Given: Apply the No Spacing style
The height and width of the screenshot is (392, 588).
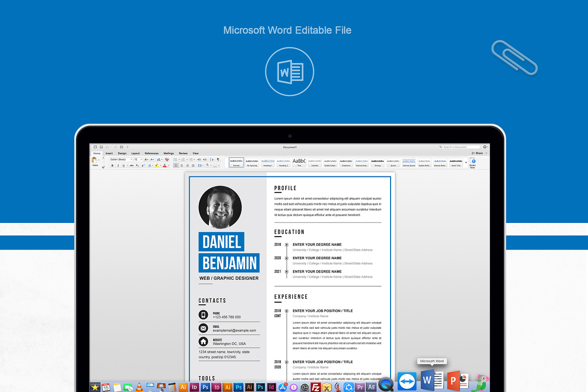Looking at the screenshot, I should tap(252, 162).
